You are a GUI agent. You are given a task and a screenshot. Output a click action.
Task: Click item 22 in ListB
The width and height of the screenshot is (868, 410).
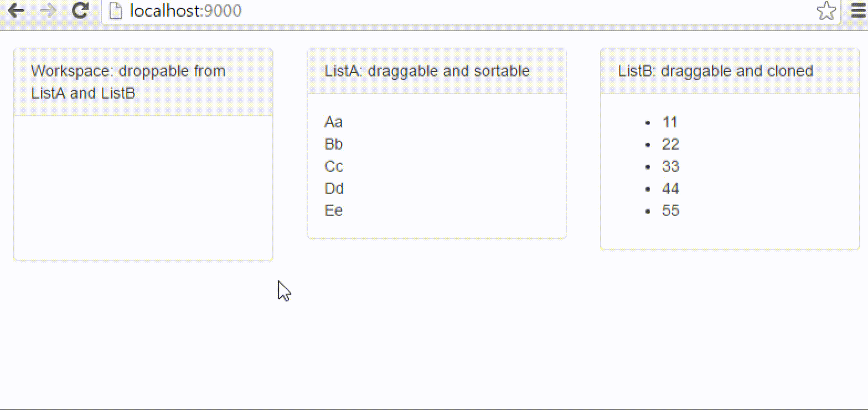point(670,144)
